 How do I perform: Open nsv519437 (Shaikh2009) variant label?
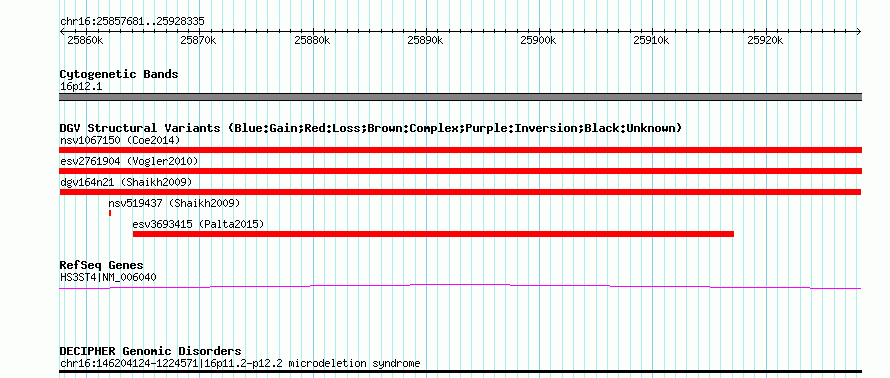(x=174, y=203)
